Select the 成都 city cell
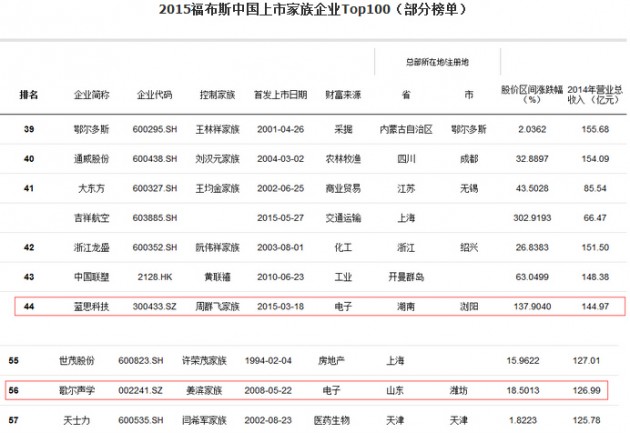The width and height of the screenshot is (630, 433). (469, 159)
